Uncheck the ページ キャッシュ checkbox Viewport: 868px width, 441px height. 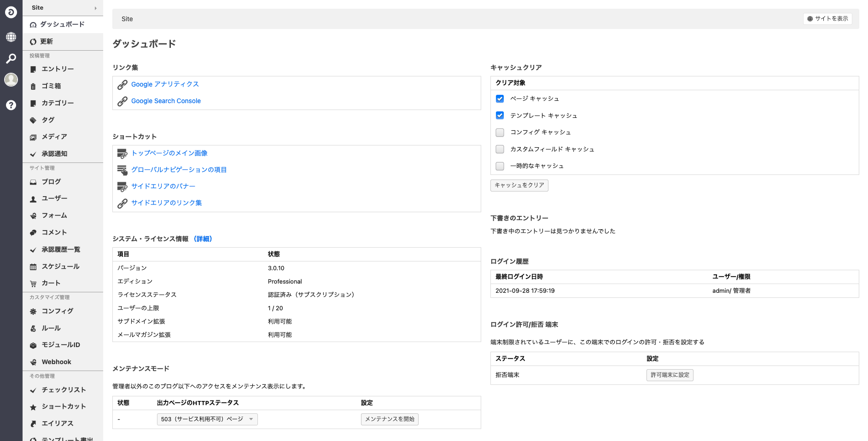click(500, 99)
